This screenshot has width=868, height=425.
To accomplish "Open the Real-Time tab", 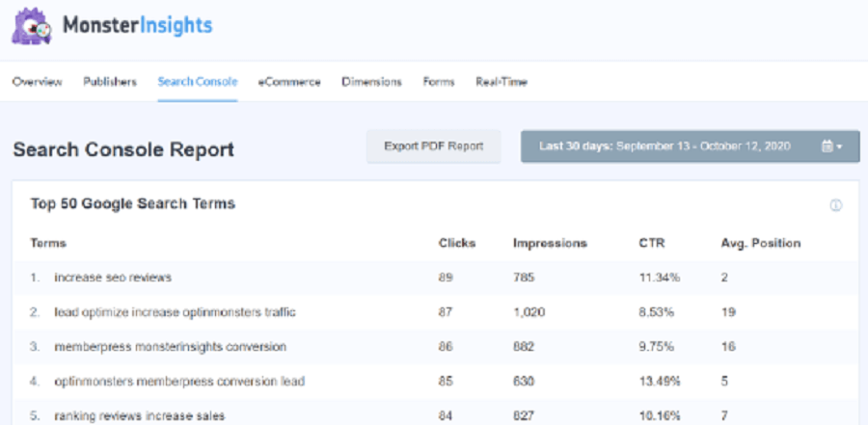I will point(502,82).
